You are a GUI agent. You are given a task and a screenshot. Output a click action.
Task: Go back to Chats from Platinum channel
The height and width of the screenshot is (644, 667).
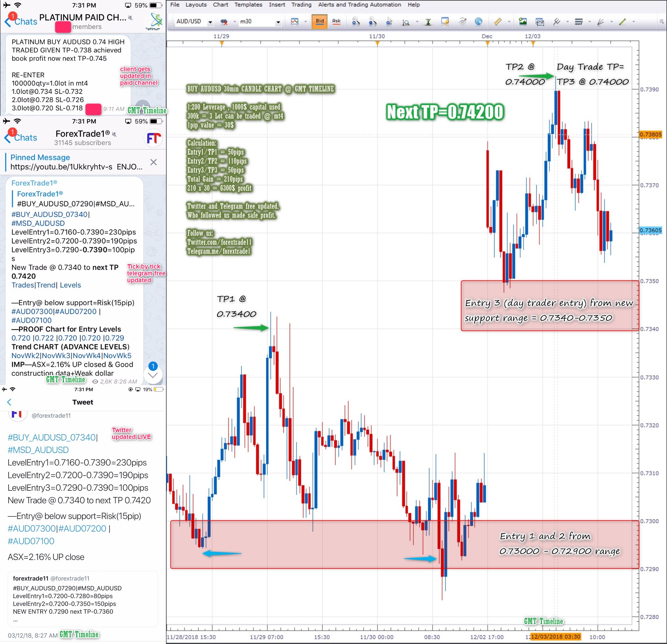click(20, 21)
